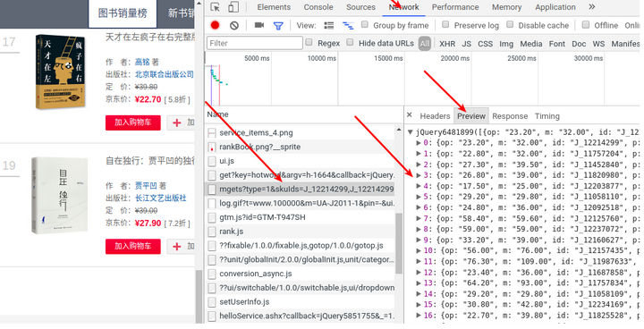
Task: Expand array item 5 with id J_11058110
Action: tap(419, 197)
